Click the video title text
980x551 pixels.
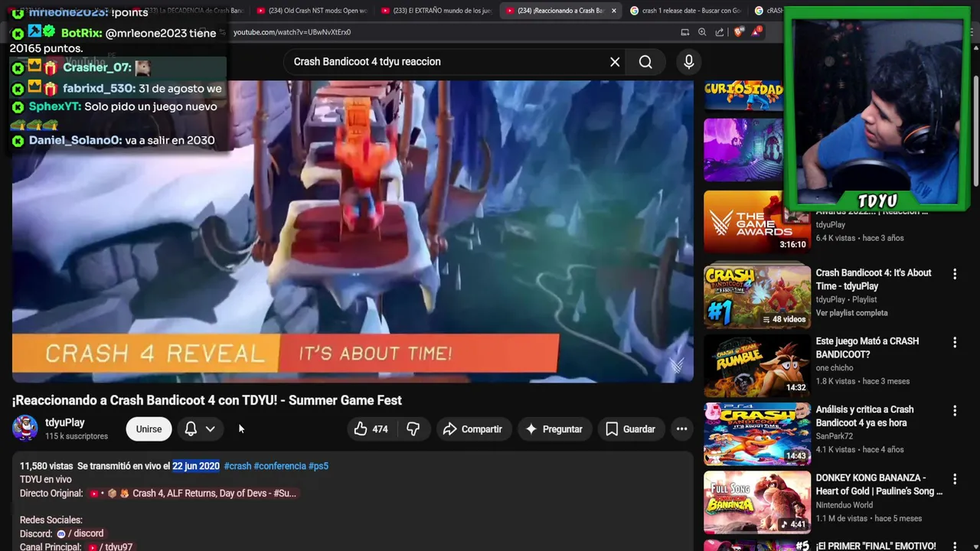pos(207,400)
